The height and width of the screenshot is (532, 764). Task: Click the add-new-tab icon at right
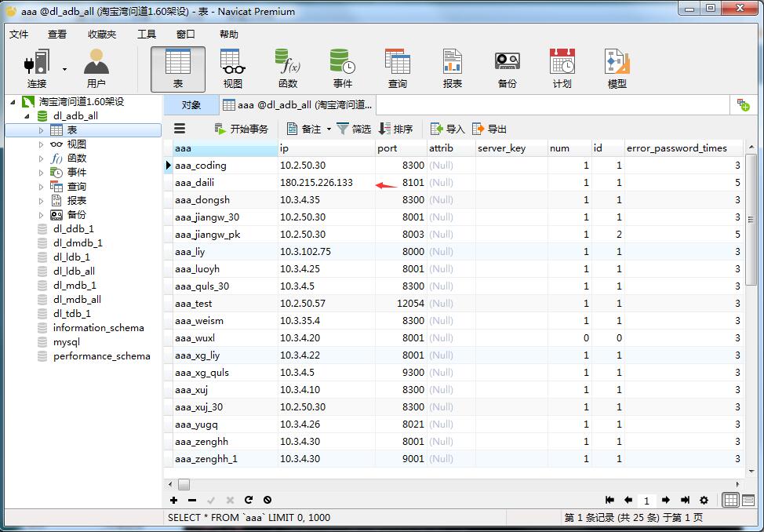(744, 105)
